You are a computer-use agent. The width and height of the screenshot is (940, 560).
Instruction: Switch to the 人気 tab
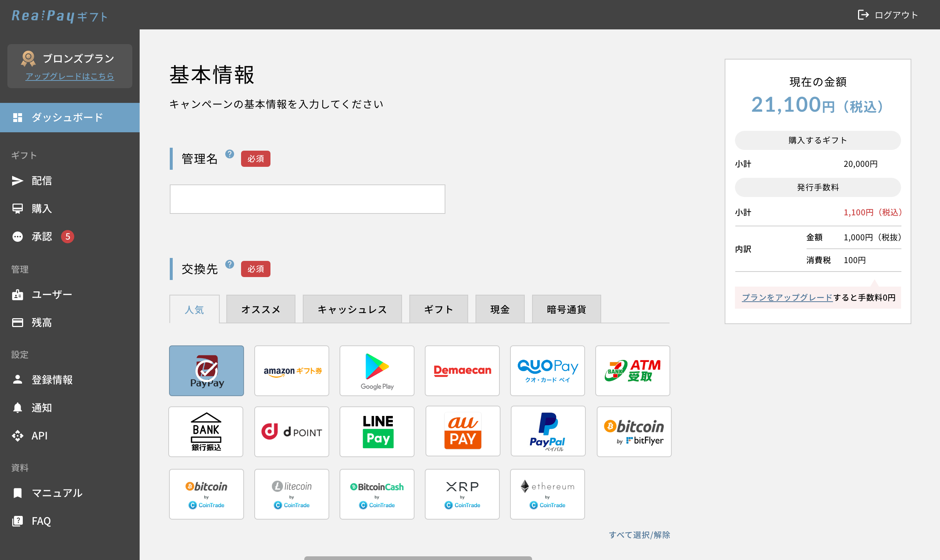(x=194, y=309)
